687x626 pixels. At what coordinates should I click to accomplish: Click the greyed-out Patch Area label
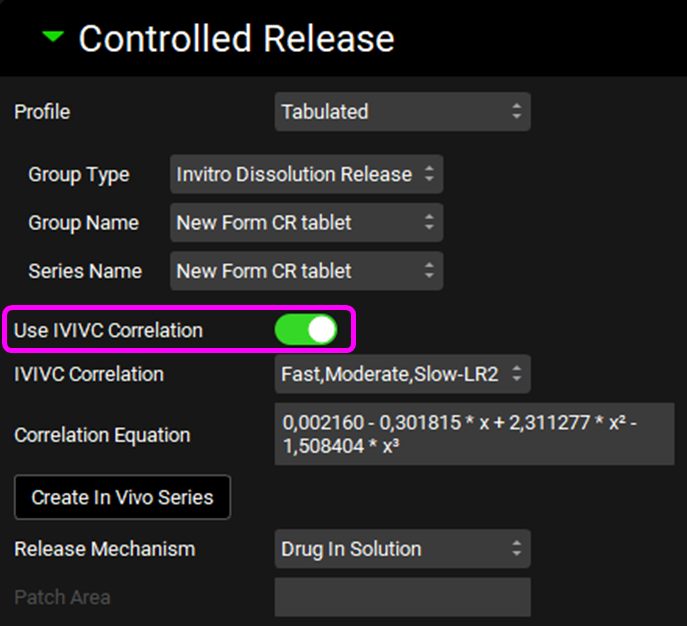click(62, 598)
